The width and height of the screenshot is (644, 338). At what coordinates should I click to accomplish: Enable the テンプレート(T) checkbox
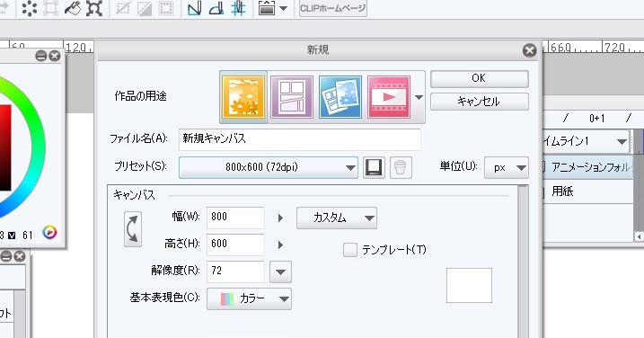point(350,250)
